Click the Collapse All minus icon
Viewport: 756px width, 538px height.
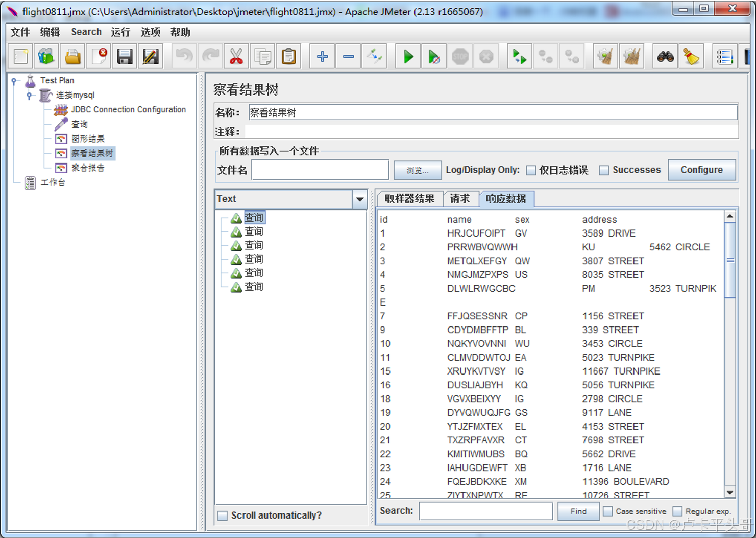pos(349,56)
